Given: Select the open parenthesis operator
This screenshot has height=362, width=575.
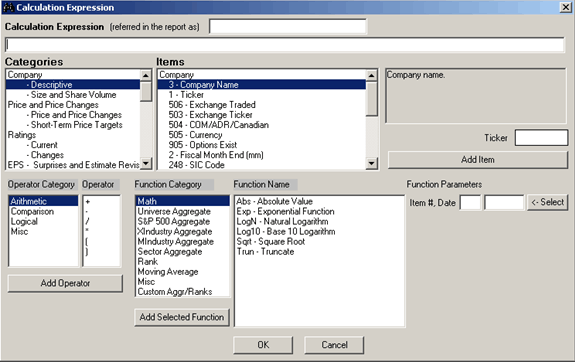Looking at the screenshot, I should click(x=87, y=242).
